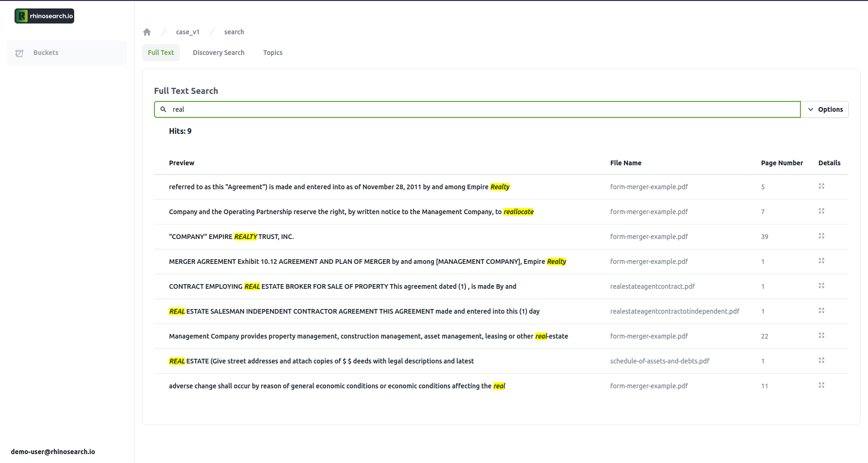Click the home breadcrumb icon
Screen dimensions: 868x463
[x=147, y=32]
